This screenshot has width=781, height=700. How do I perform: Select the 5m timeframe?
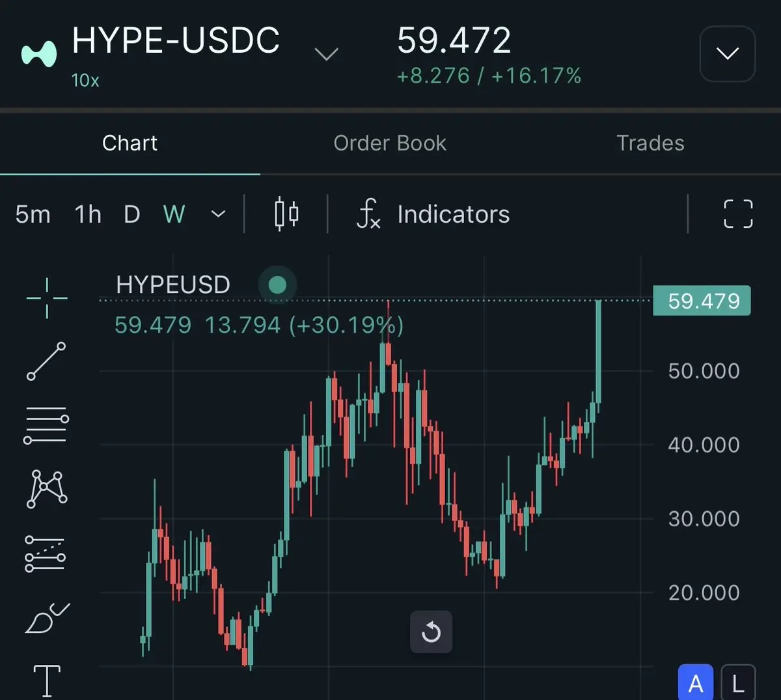coord(33,214)
